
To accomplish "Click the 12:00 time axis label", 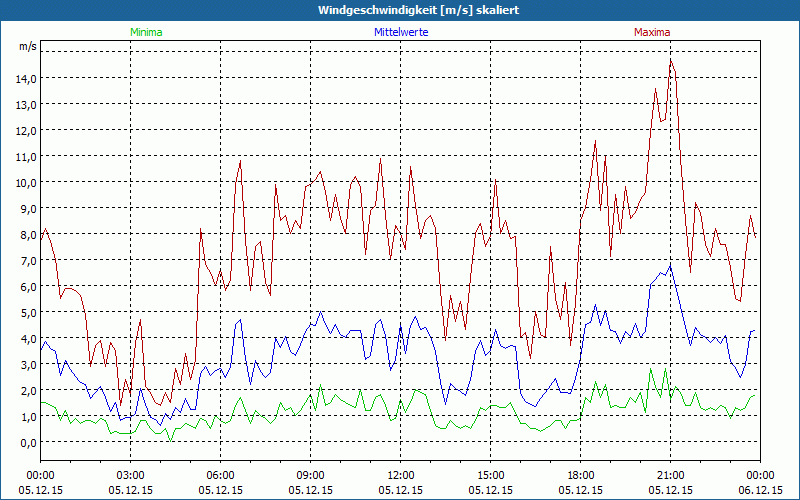I will tap(401, 474).
